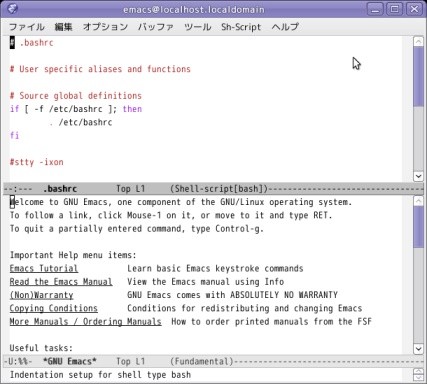
Task: Click the '# .bashrc' first line
Action: pyautogui.click(x=31, y=43)
